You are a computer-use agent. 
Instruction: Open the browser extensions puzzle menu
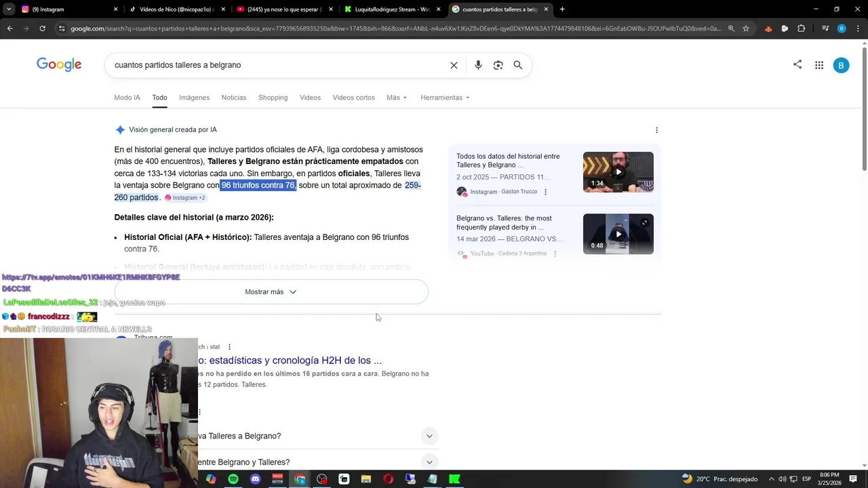(801, 28)
